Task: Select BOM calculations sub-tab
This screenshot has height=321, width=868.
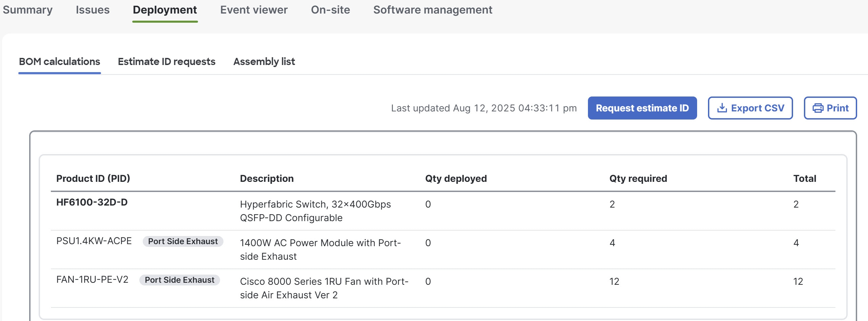Action: point(59,62)
